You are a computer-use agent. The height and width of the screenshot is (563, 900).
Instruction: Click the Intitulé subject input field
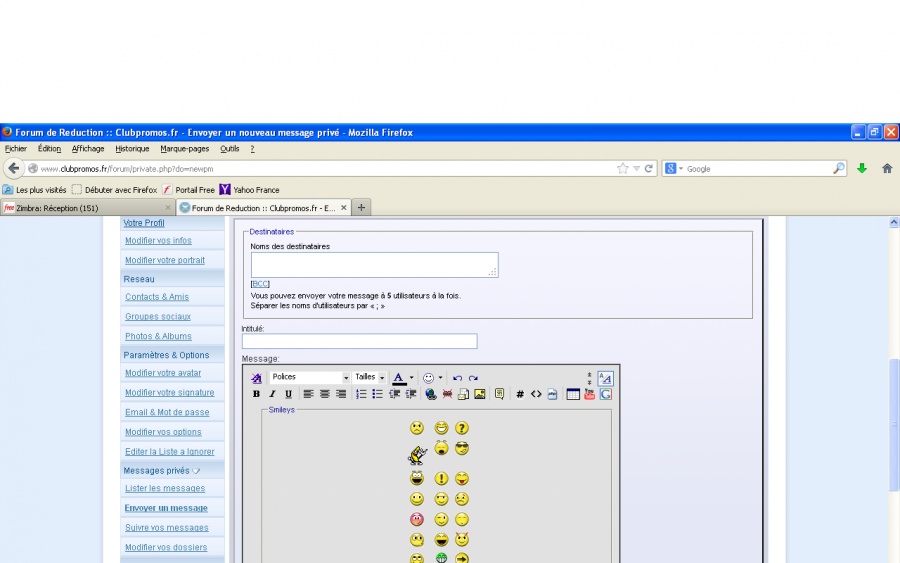[x=359, y=341]
